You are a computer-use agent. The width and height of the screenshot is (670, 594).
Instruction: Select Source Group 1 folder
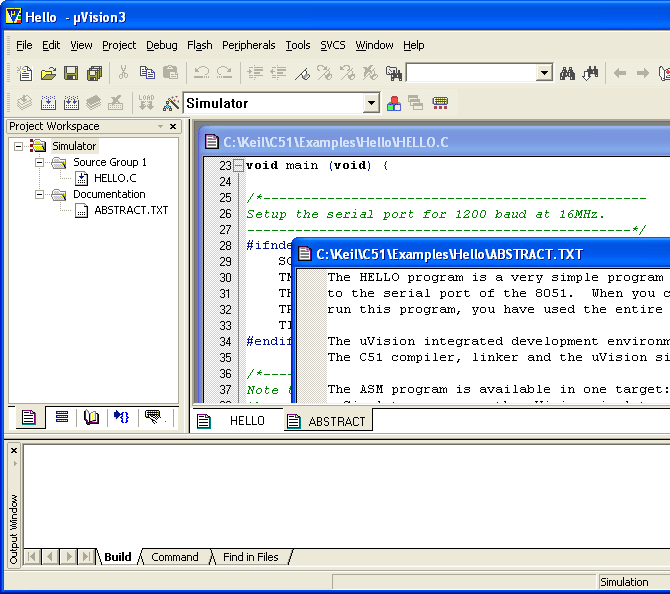tap(110, 162)
